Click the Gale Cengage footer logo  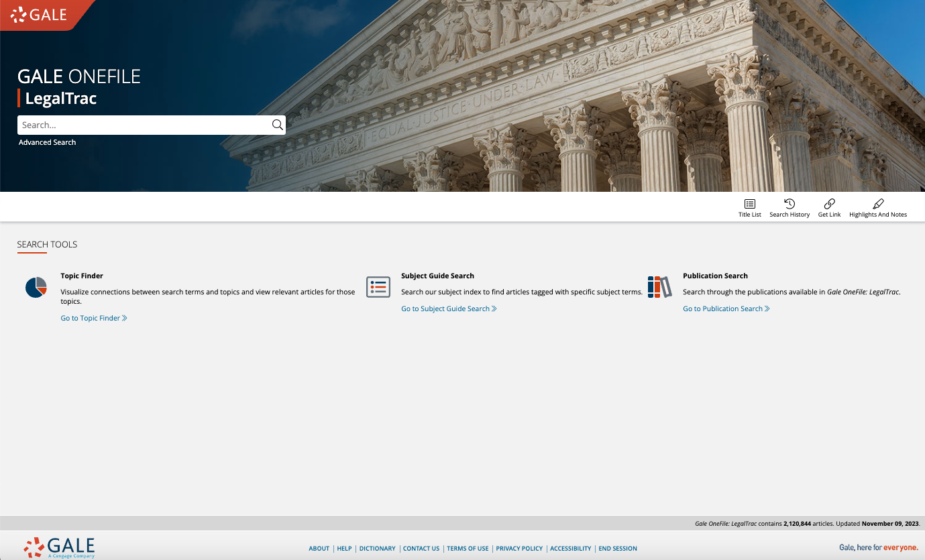coord(59,547)
